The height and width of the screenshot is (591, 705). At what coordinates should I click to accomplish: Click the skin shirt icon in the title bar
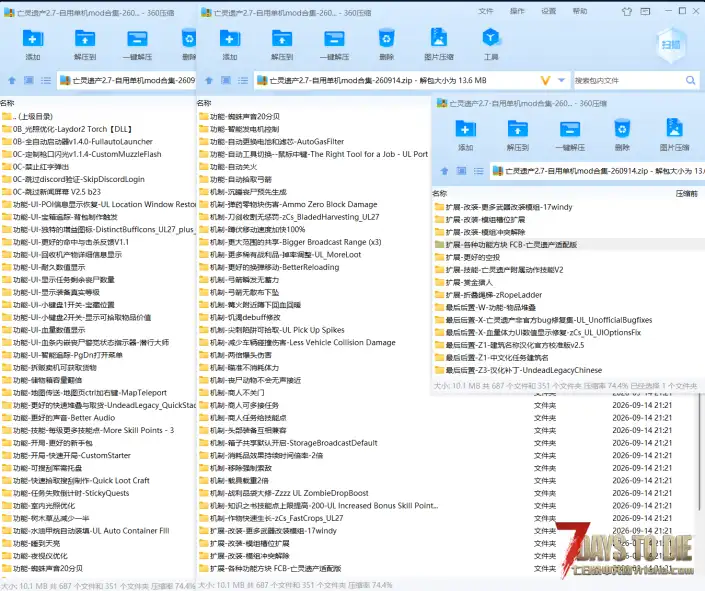tap(627, 11)
